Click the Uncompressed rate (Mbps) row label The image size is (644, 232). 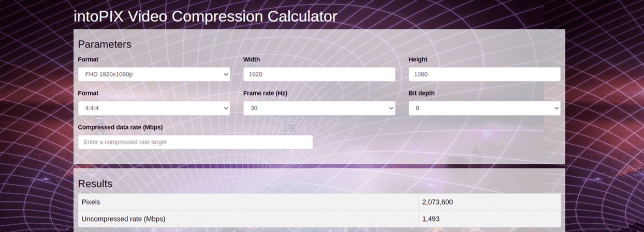[123, 219]
